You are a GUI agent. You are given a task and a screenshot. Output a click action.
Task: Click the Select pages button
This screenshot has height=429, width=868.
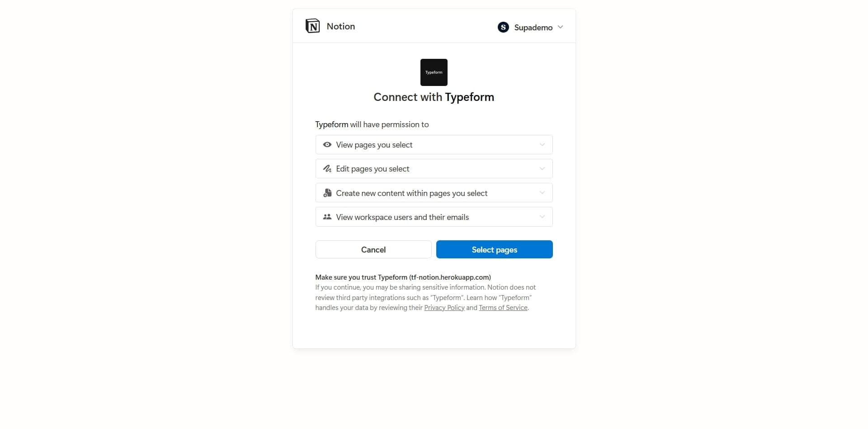(494, 249)
